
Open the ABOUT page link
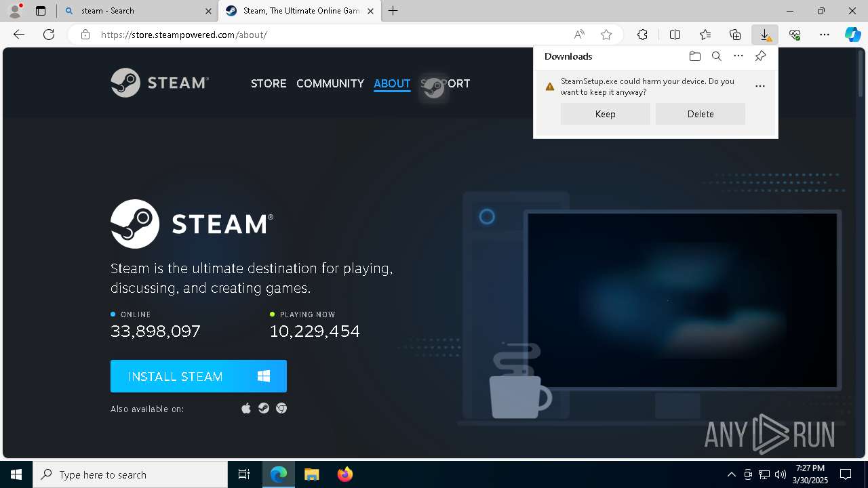[392, 83]
